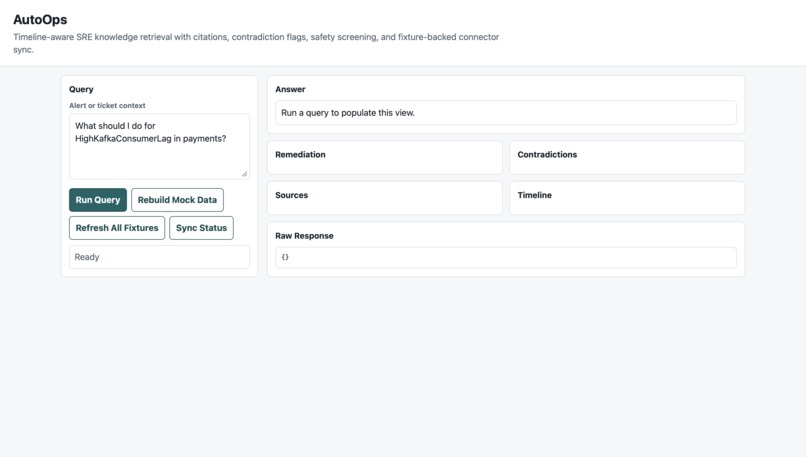
Task: Select Refresh All Fixtures button
Action: pos(117,228)
